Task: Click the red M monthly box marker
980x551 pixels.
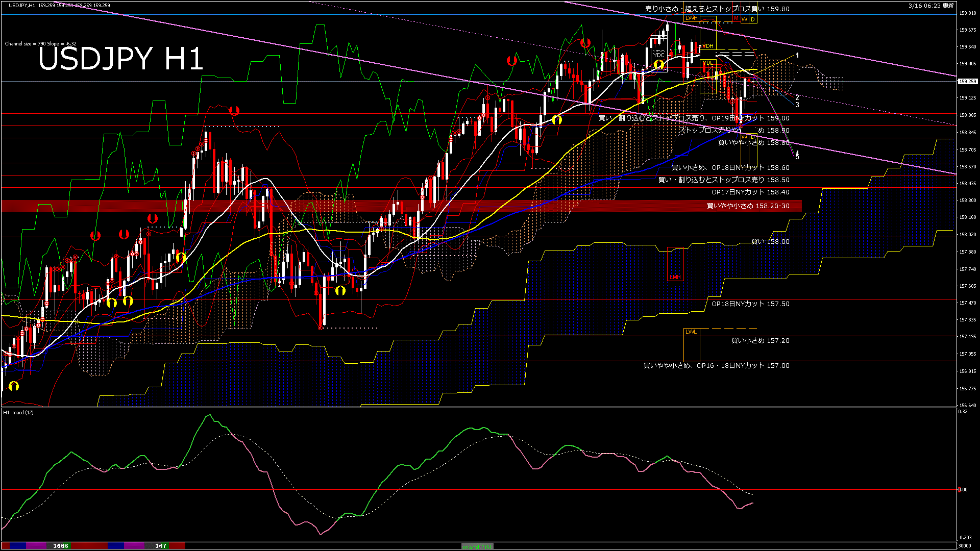Action: (736, 18)
